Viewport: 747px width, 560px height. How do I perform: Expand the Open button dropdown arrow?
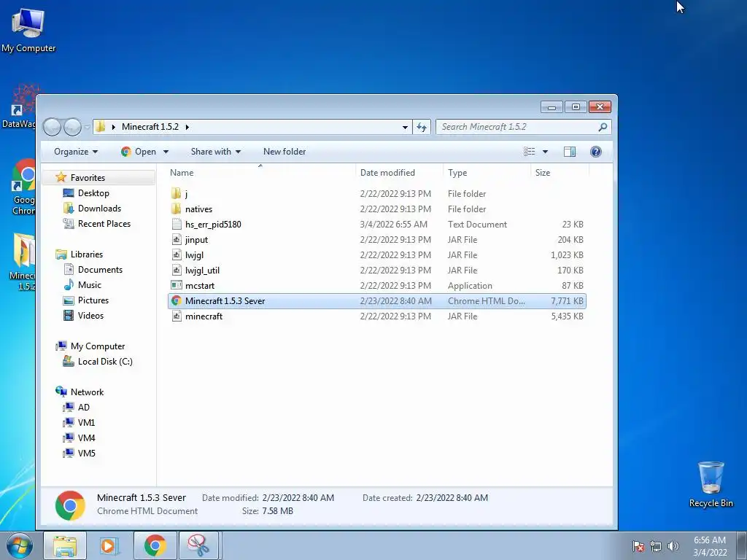click(166, 152)
